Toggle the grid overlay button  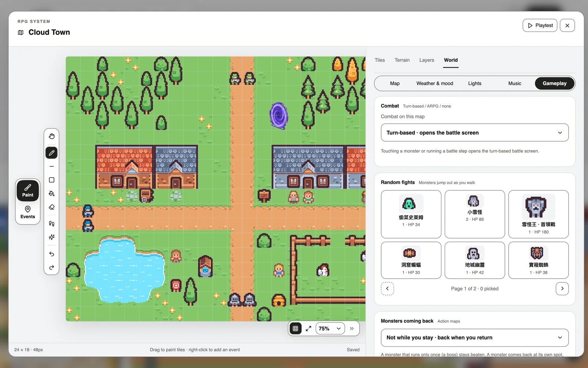point(295,329)
